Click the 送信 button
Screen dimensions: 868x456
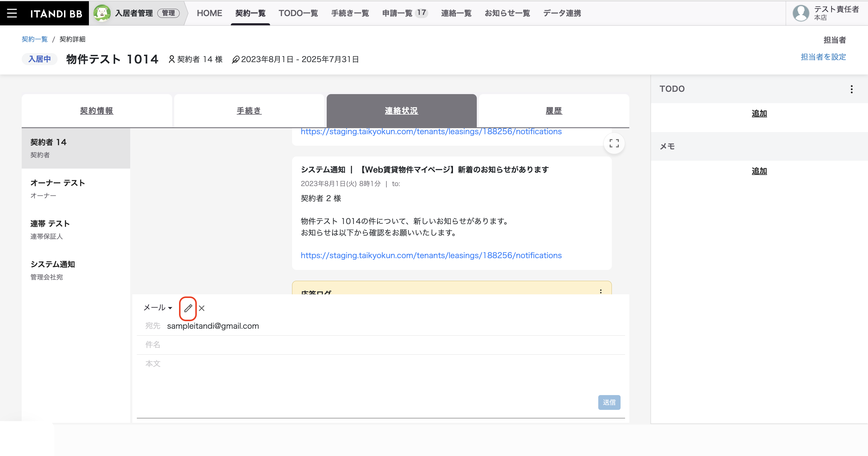609,402
